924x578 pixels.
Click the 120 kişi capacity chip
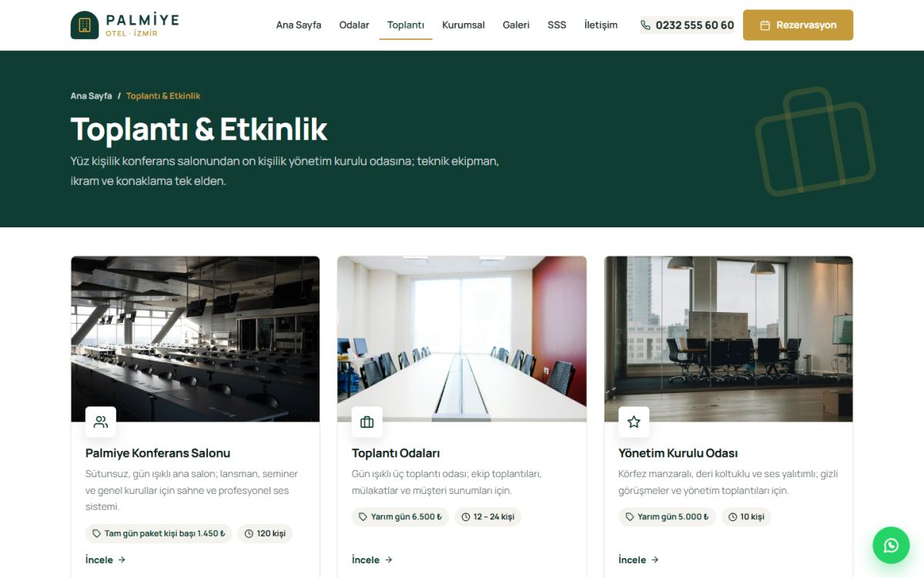pyautogui.click(x=265, y=533)
